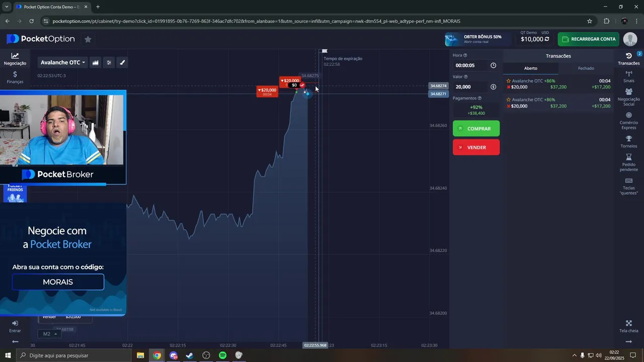
Task: Open the Teclas quentes hotkeys panel
Action: coord(628,187)
